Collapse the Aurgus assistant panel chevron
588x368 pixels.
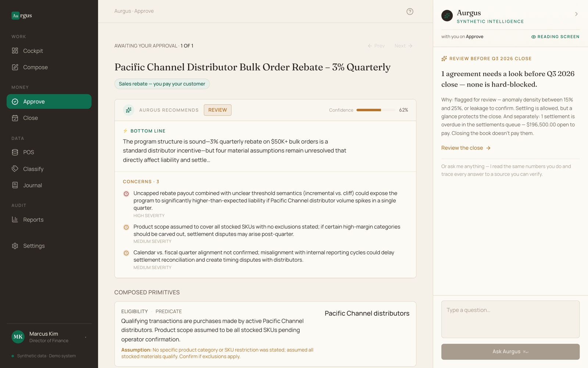tap(576, 14)
